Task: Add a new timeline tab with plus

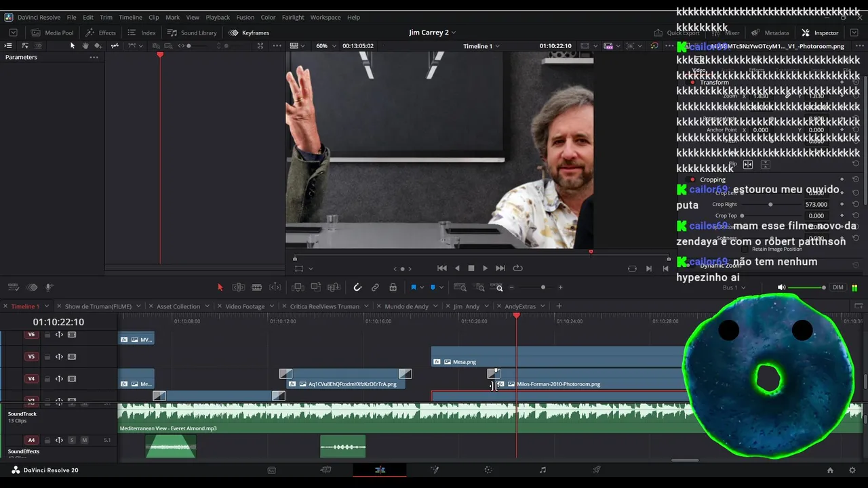Action: tap(559, 306)
